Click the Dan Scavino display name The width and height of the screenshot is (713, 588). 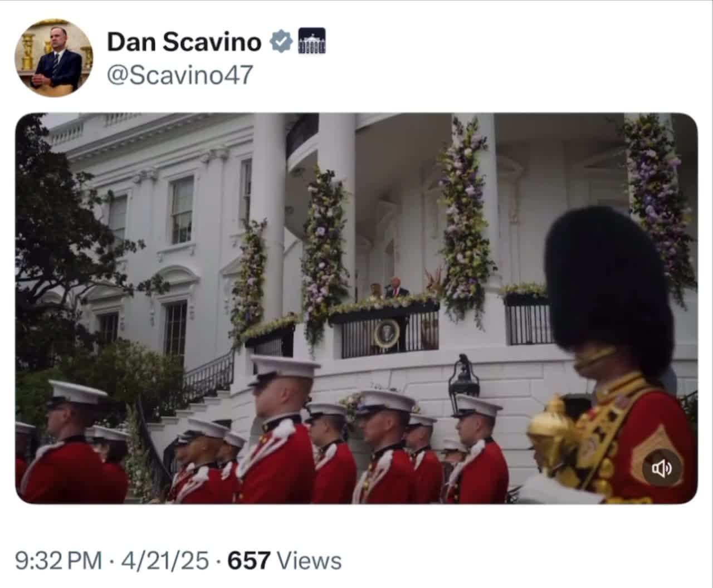184,42
